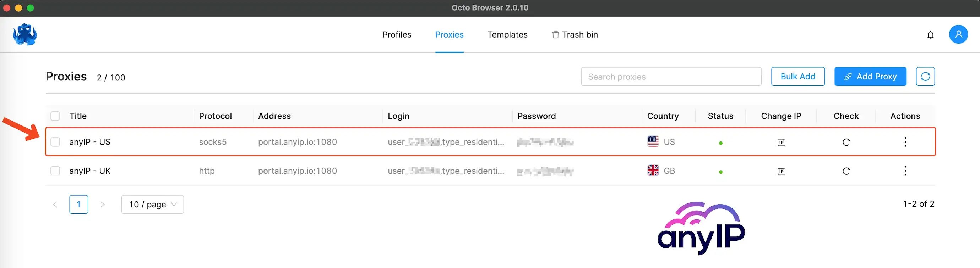Switch to the Profiles tab
980x268 pixels.
tap(397, 34)
